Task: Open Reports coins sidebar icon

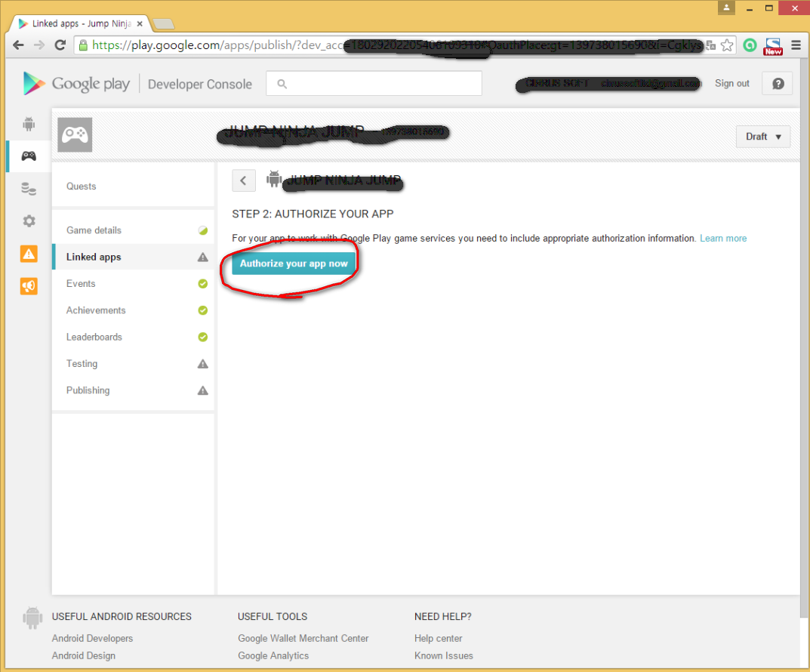Action: pyautogui.click(x=29, y=189)
